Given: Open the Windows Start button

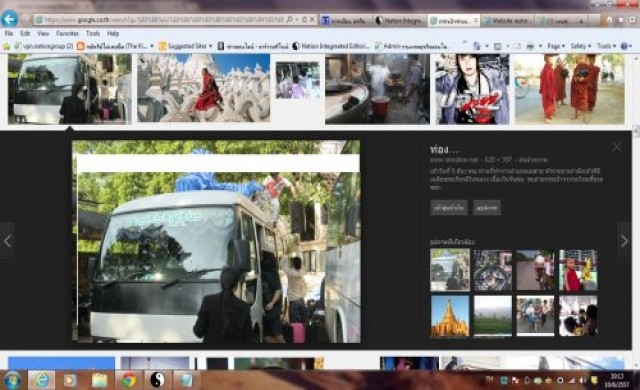Looking at the screenshot, I should [x=12, y=380].
